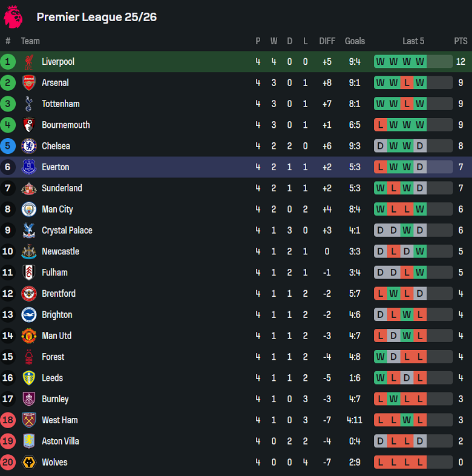Click the Chelsea club crest
This screenshot has height=476, width=472.
click(28, 146)
